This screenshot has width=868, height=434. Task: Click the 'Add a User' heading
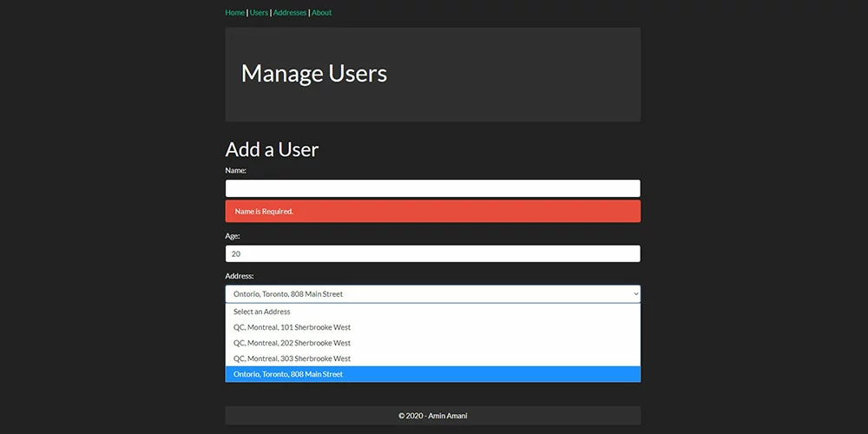click(x=272, y=149)
